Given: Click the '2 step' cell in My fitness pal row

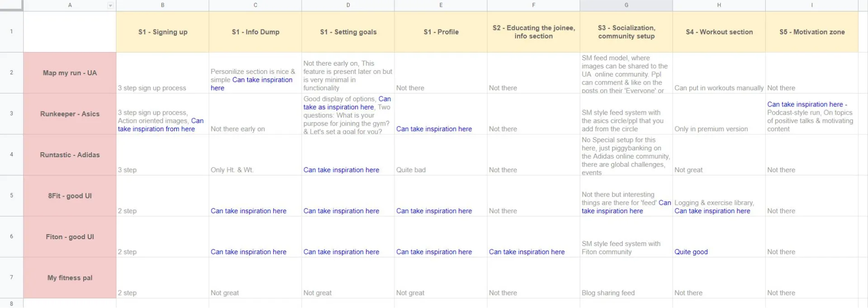Looking at the screenshot, I should tap(162, 278).
